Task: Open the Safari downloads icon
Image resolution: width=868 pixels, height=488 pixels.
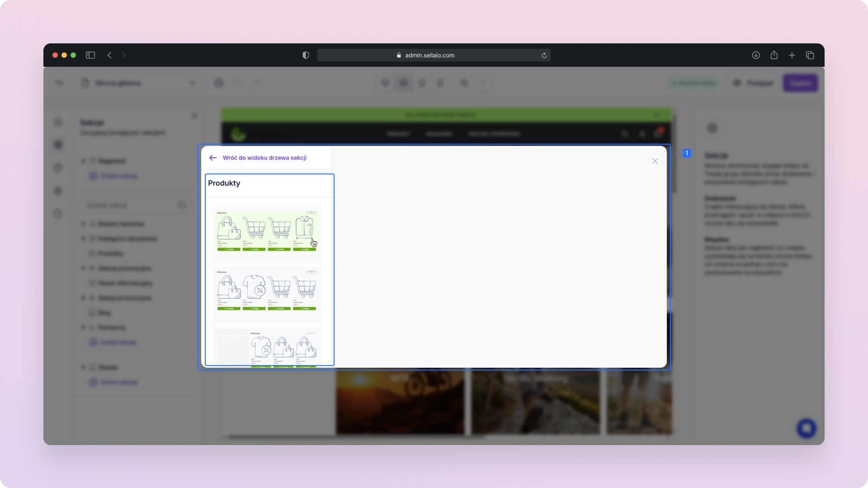Action: pos(756,55)
